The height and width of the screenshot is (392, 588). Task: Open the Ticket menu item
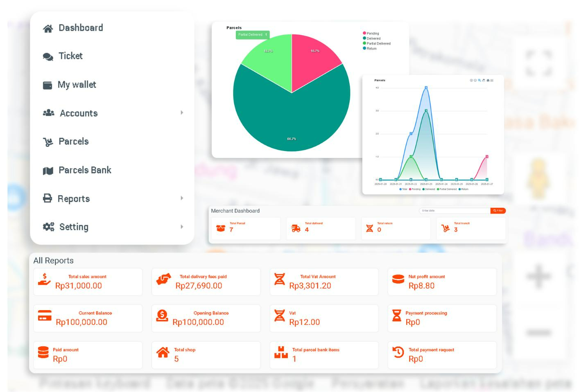coord(70,56)
